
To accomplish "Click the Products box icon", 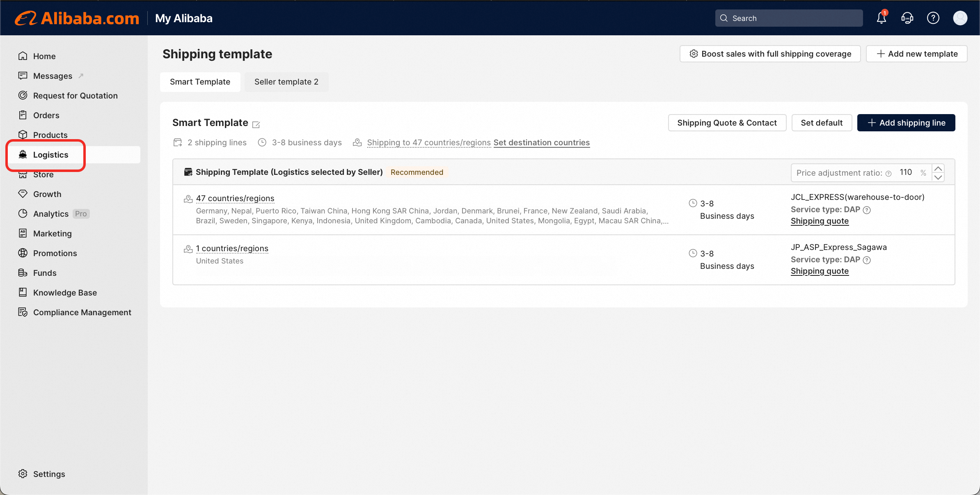I will [23, 135].
